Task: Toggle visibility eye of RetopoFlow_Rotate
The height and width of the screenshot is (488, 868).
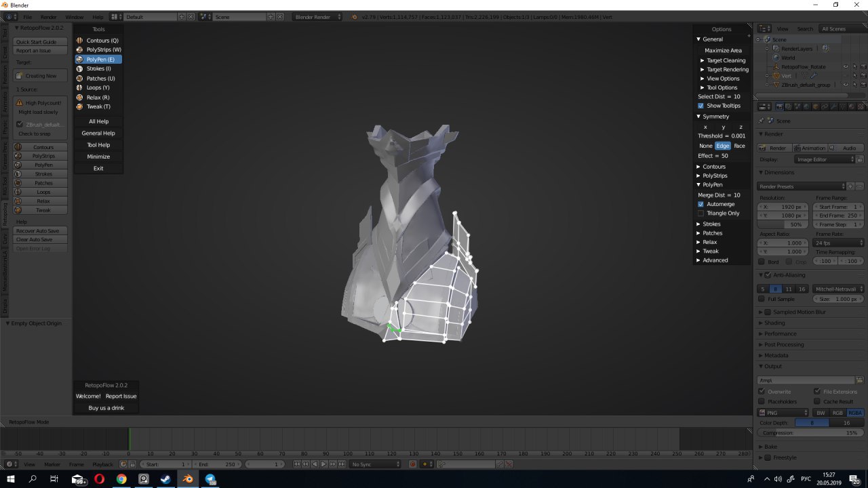Action: (846, 66)
